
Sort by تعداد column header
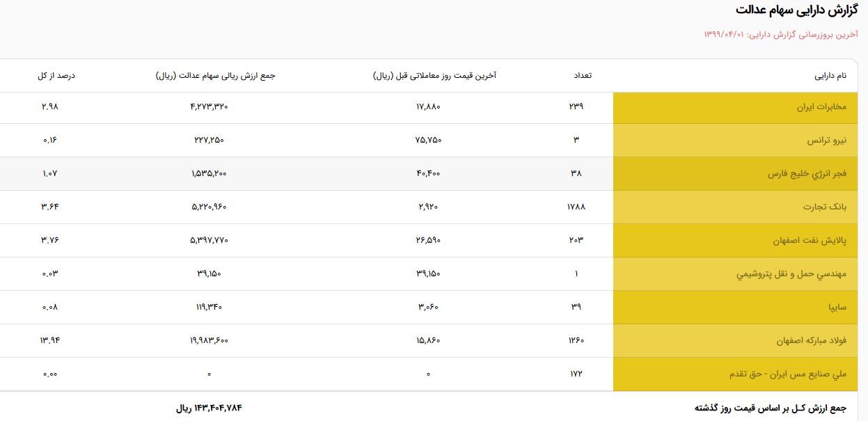(581, 75)
